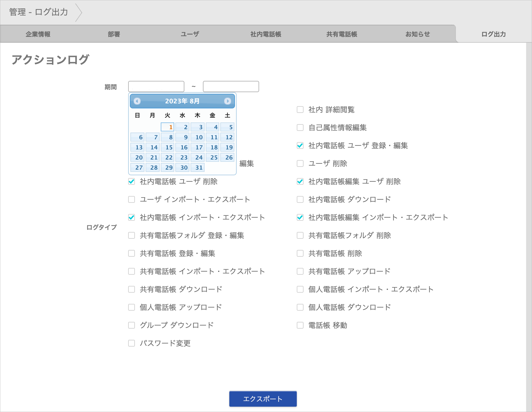
Task: Select August 1 in the date picker
Action: 167,127
